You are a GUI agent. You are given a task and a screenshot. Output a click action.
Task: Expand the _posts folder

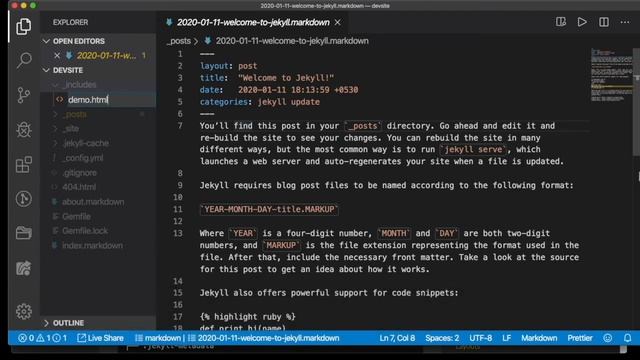click(56, 114)
